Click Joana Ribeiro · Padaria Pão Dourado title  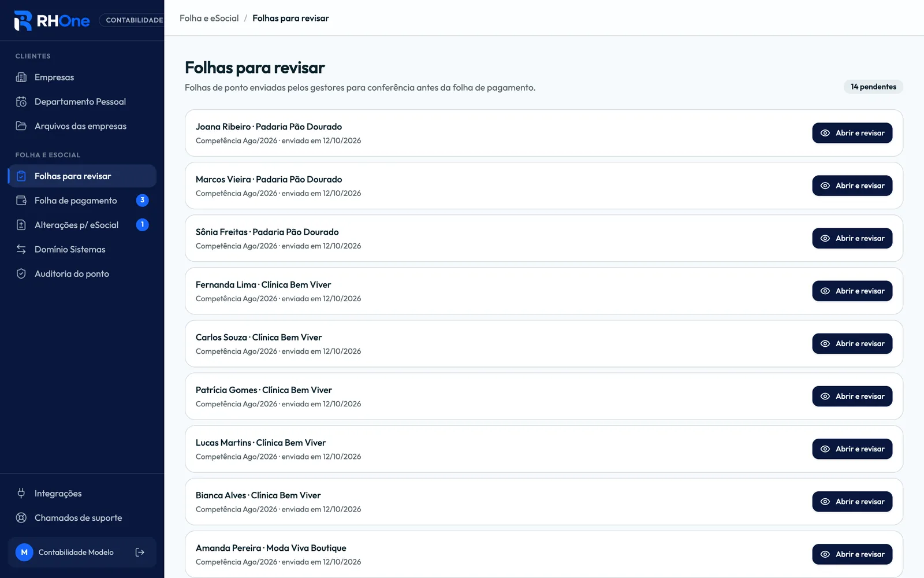pyautogui.click(x=269, y=127)
